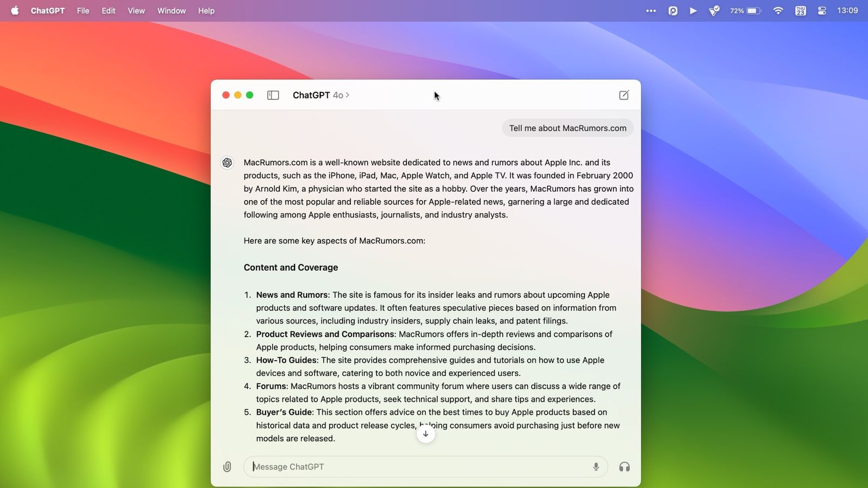Click the 'How-To Guides' list item heading
The image size is (868, 488).
(x=286, y=360)
